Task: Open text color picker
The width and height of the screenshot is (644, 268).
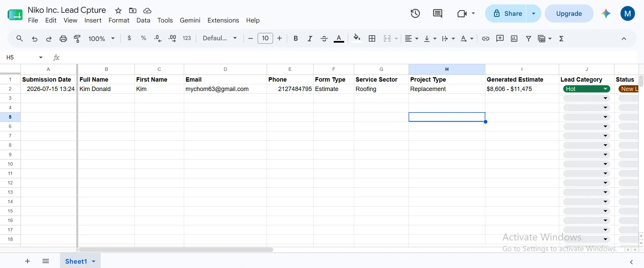Action: click(x=339, y=39)
